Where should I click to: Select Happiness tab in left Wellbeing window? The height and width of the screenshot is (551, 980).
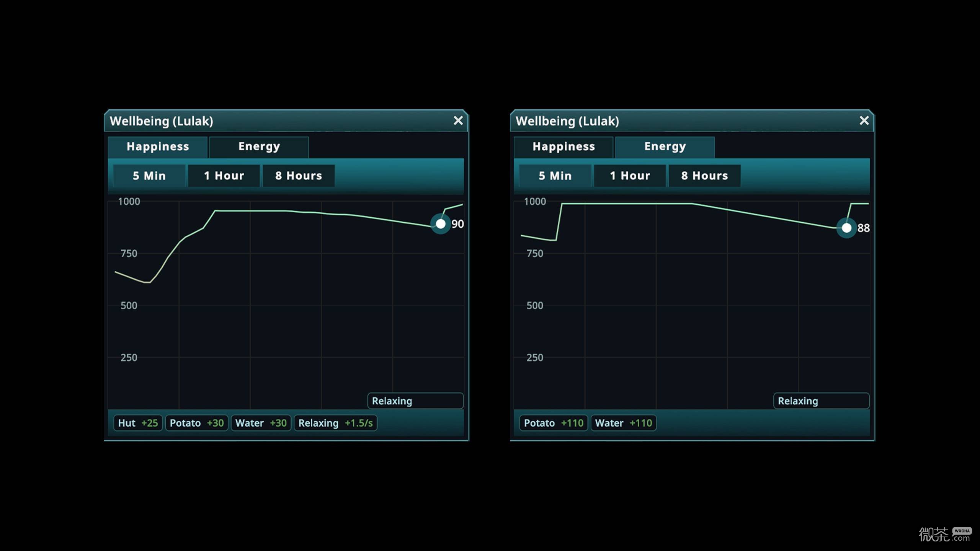pyautogui.click(x=158, y=147)
